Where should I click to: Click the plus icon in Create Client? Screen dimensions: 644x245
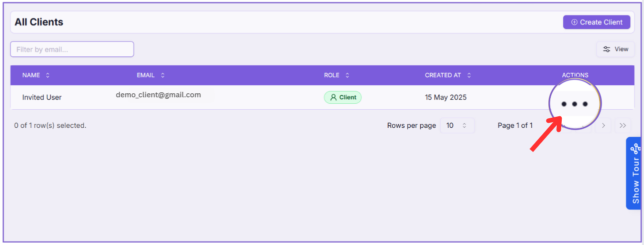574,22
